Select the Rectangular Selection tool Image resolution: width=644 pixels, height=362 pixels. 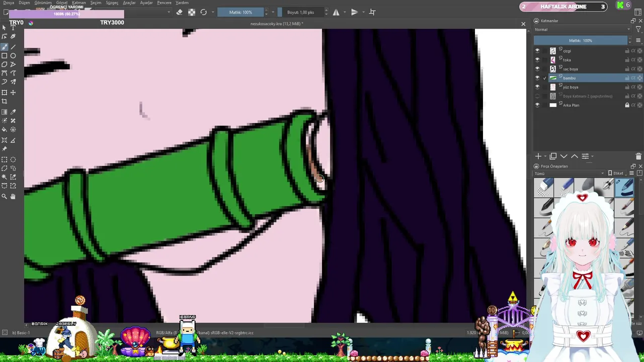pyautogui.click(x=5, y=160)
